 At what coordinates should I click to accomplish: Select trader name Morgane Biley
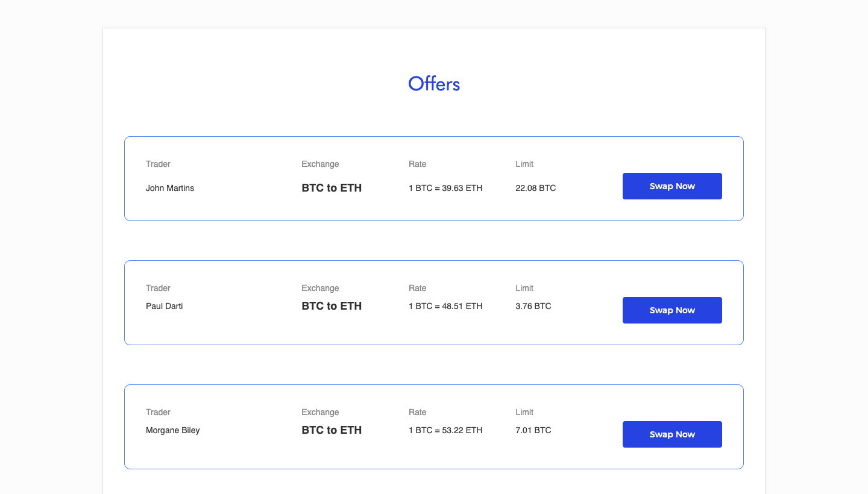(173, 430)
